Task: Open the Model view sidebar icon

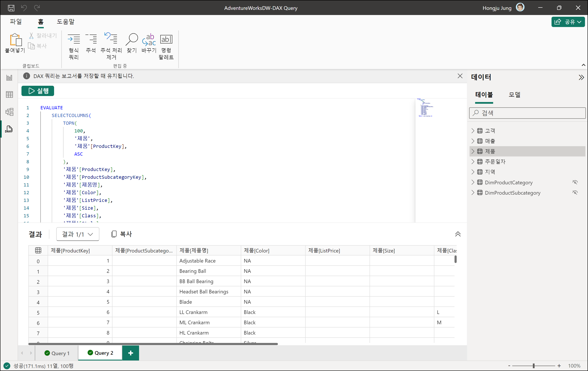Action: click(9, 112)
